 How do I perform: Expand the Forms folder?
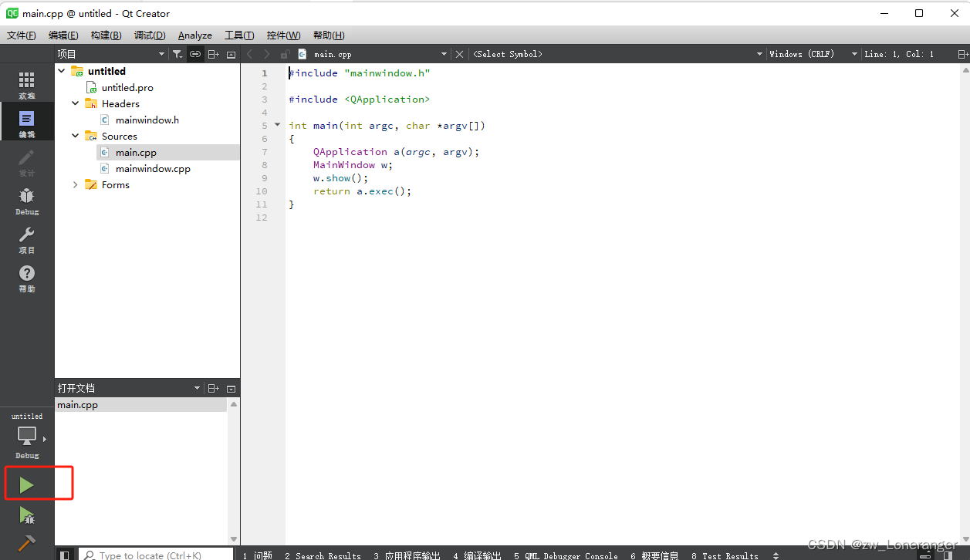(76, 184)
